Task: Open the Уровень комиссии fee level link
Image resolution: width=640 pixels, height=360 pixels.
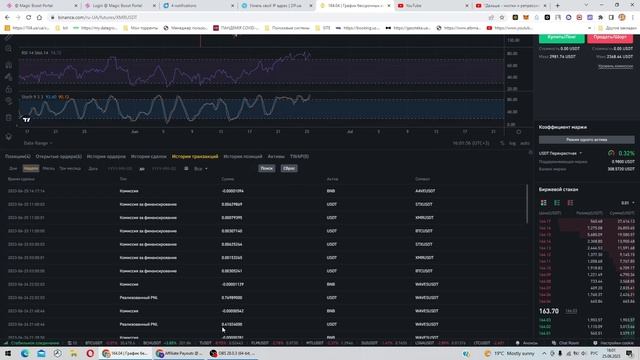Action: [616, 66]
